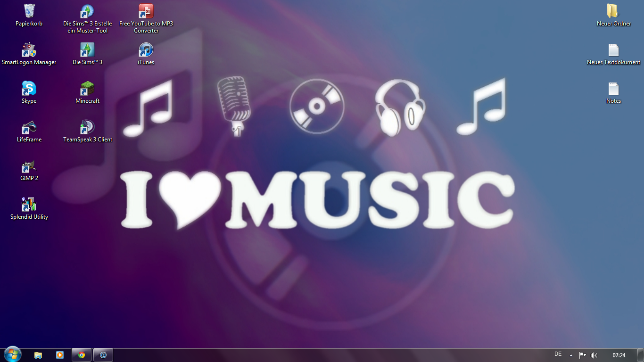Click the GIMP 2 desktop shortcut

(x=29, y=166)
